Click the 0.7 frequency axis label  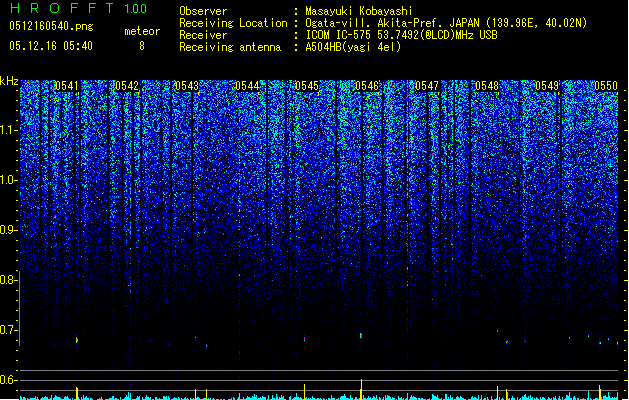[x=9, y=330]
